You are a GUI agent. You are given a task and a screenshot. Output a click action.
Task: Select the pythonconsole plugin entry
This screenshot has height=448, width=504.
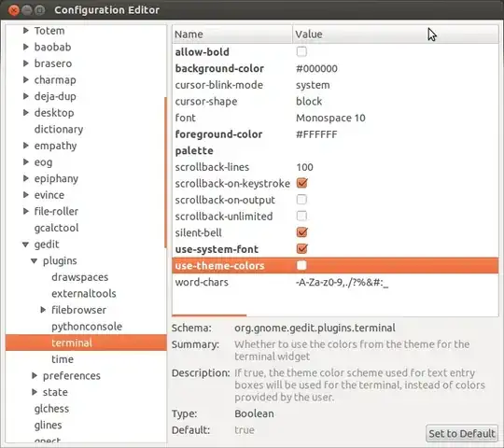[x=87, y=327]
